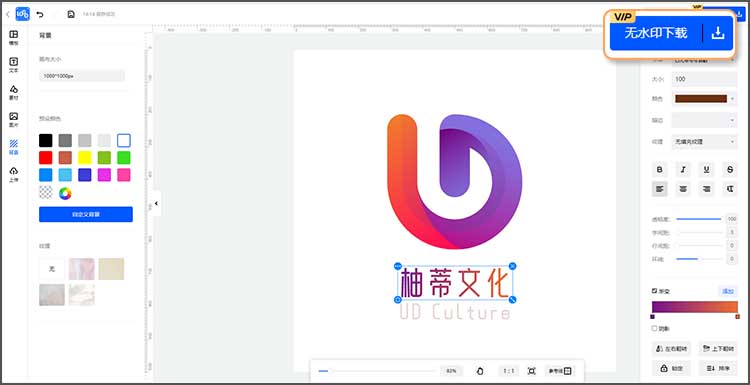750x385 pixels.
Task: Pick the dark indigo blue preset color
Action: click(85, 175)
